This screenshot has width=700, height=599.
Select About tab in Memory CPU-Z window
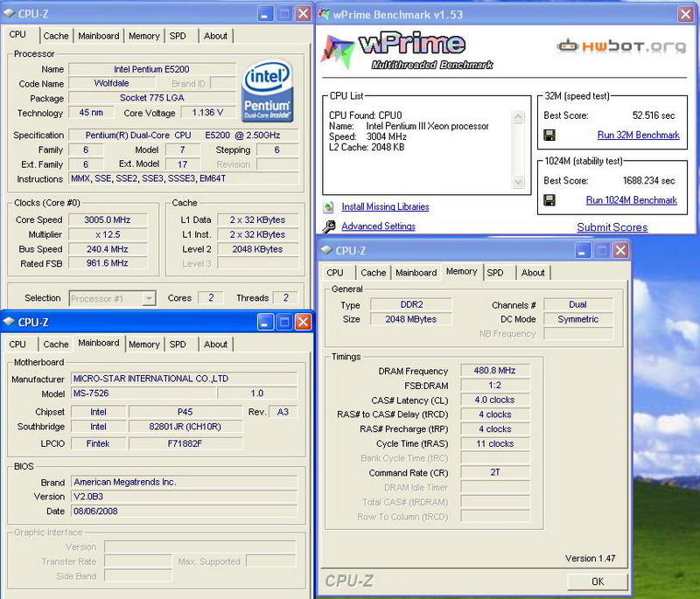(x=533, y=273)
